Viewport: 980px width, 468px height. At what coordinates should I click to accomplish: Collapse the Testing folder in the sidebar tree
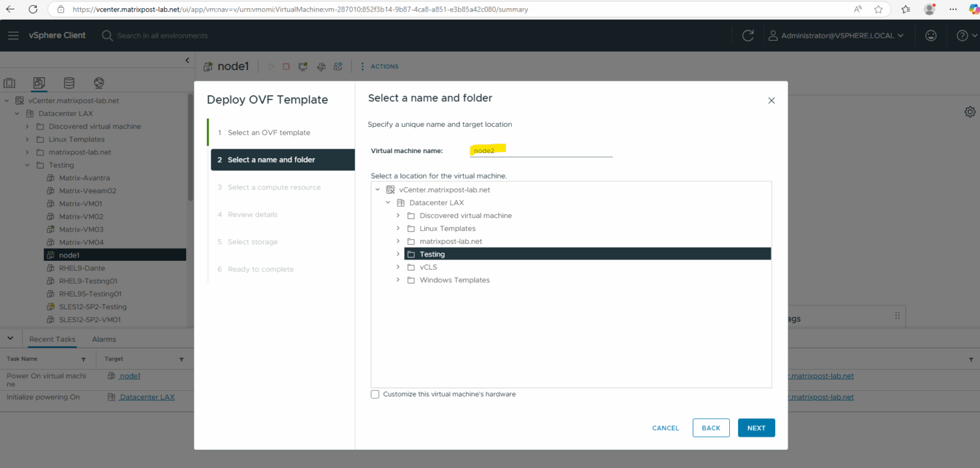27,165
